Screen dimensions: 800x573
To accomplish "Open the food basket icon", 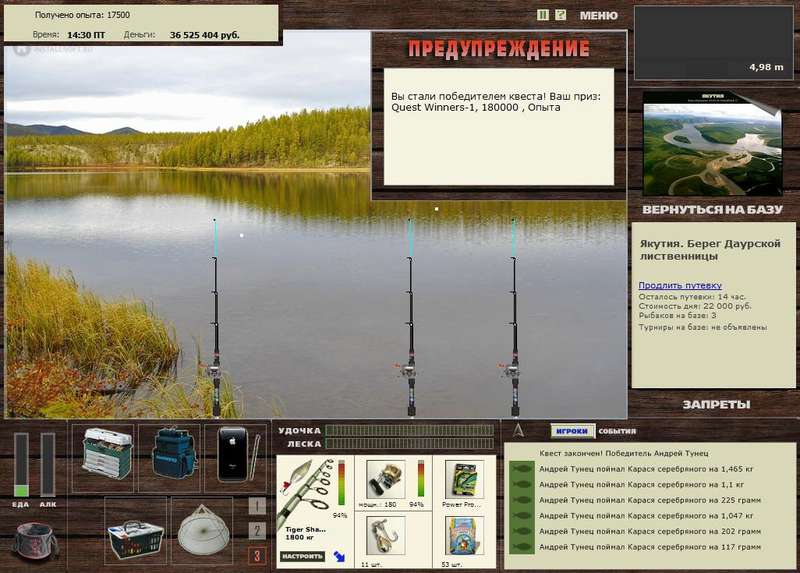I will (136, 539).
